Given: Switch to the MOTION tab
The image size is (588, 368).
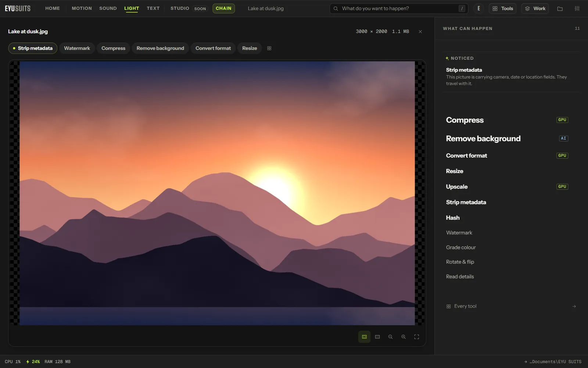Looking at the screenshot, I should pos(82,8).
